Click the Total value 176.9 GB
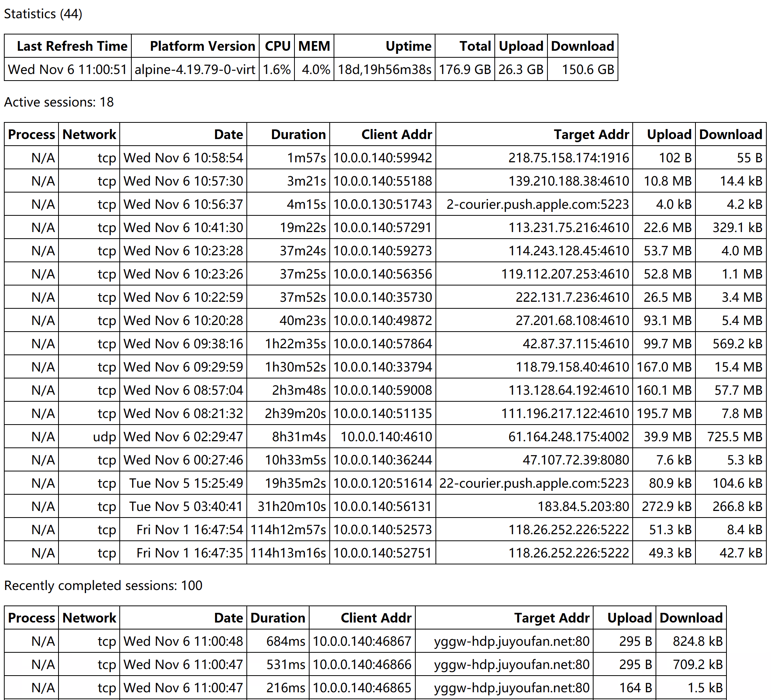 [x=465, y=69]
